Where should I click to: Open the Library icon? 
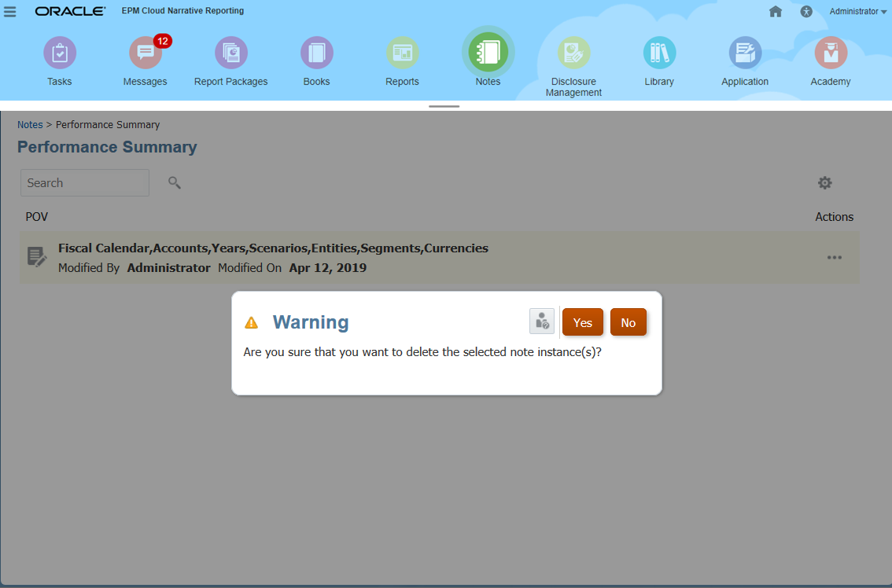(659, 53)
